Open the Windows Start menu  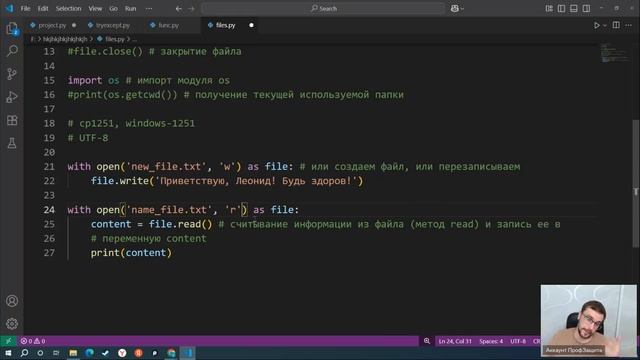click(x=8, y=353)
